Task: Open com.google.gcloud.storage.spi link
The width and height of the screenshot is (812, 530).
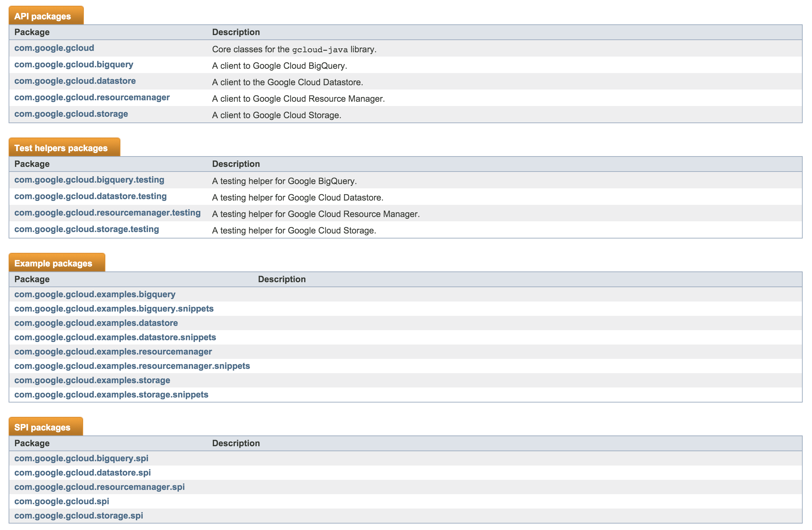Action: (78, 516)
